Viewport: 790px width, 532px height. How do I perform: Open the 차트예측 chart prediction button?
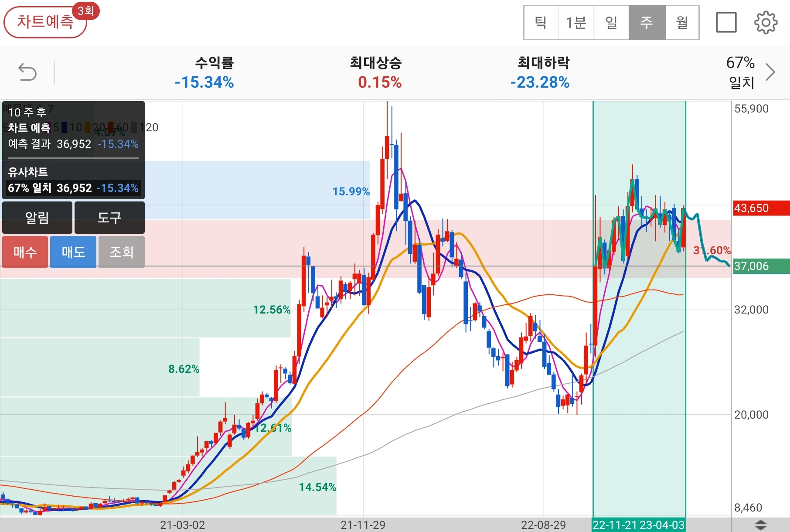click(45, 22)
